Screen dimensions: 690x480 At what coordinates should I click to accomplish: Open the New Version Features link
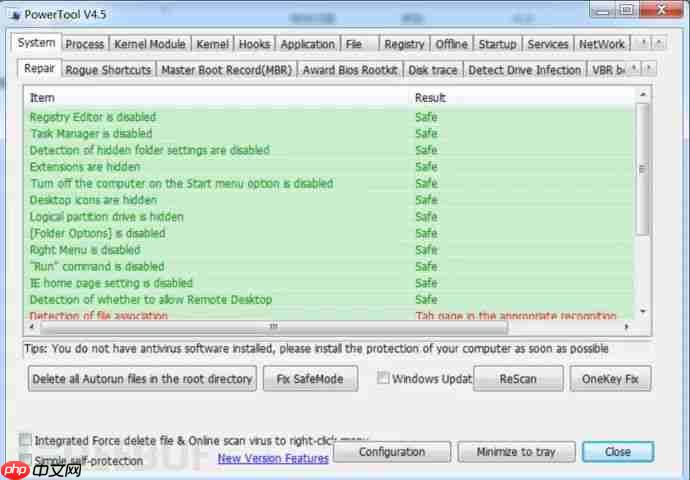tap(273, 458)
